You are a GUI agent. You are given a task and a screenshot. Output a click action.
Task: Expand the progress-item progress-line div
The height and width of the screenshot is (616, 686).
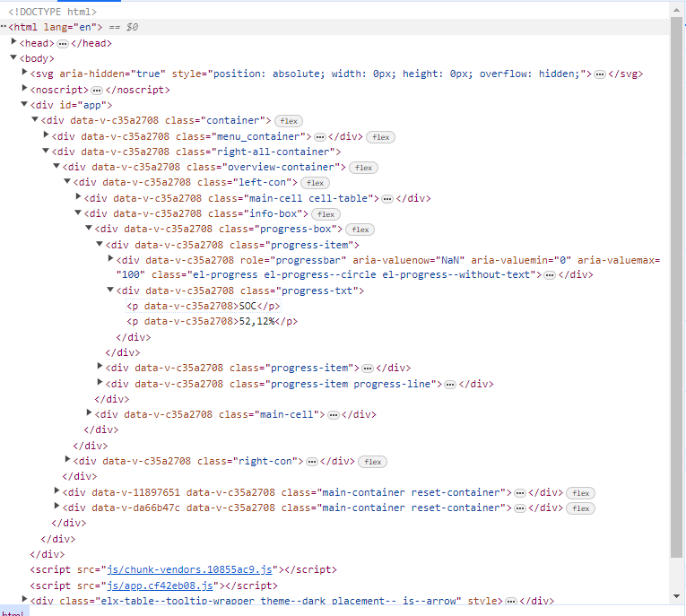(x=100, y=382)
